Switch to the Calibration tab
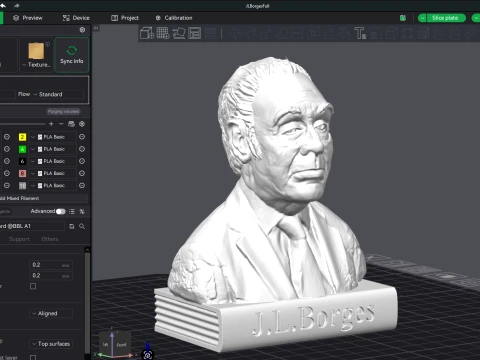The image size is (480, 360). click(x=174, y=18)
